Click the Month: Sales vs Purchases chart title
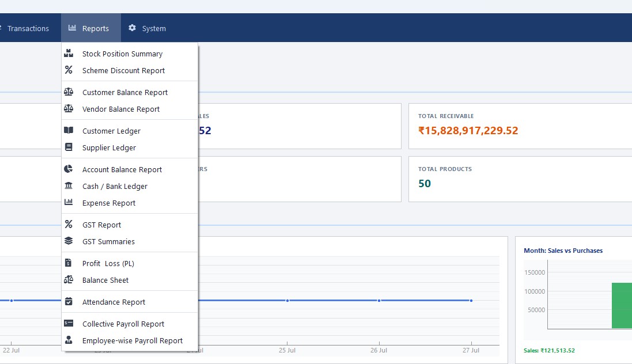 coord(563,251)
